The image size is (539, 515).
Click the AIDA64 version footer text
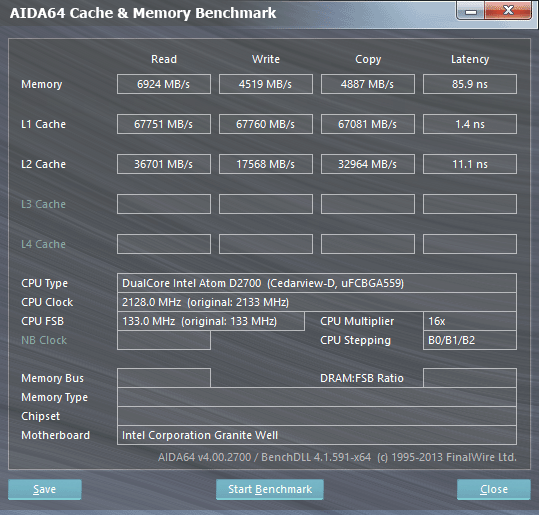click(337, 457)
